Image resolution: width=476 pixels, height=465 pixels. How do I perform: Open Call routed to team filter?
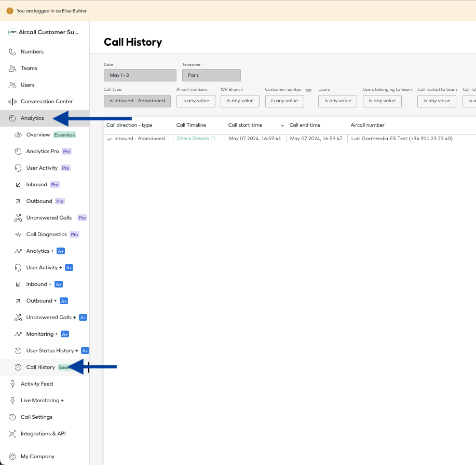point(437,101)
